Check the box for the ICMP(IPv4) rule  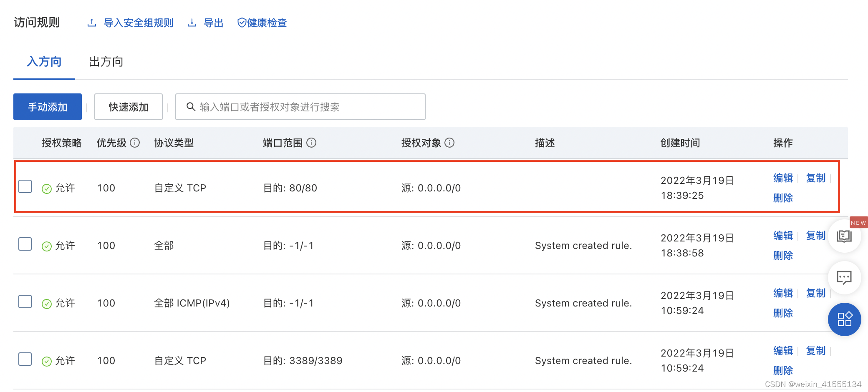click(x=25, y=302)
